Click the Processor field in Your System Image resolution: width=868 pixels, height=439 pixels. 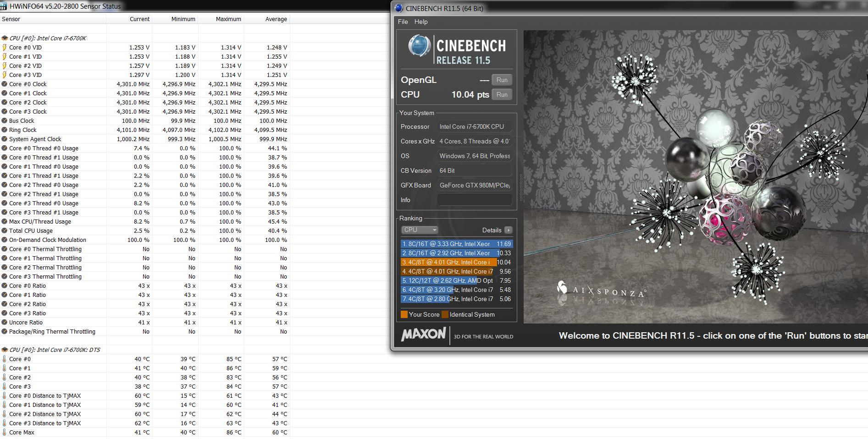[475, 126]
